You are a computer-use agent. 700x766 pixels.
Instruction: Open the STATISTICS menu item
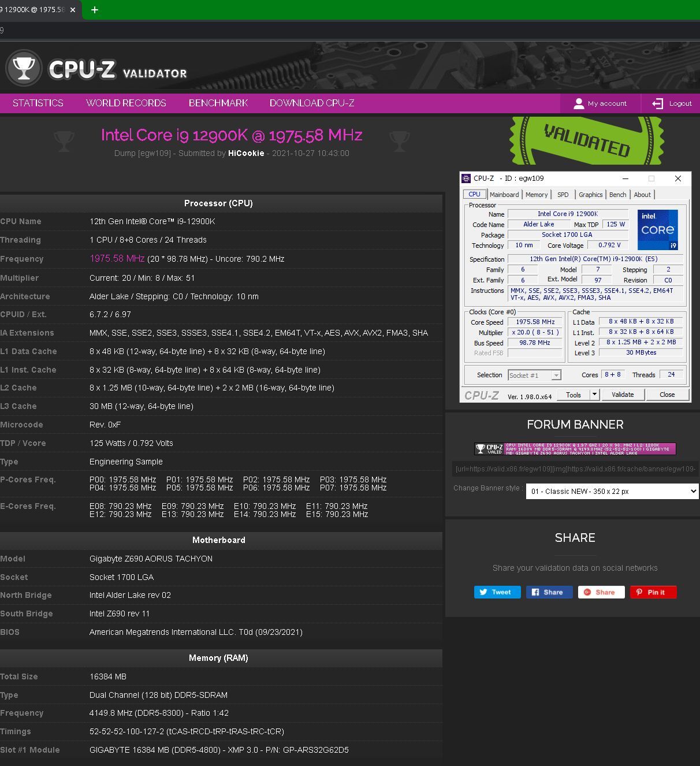(x=38, y=103)
